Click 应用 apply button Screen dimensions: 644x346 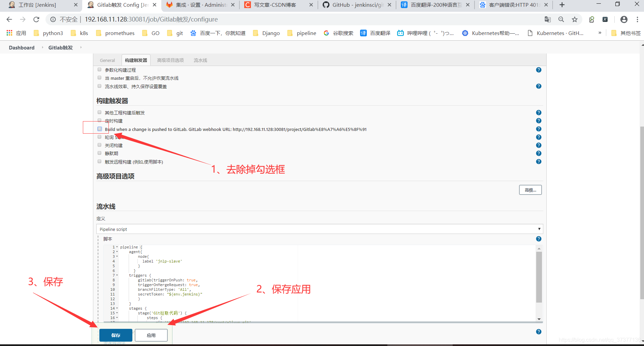click(x=151, y=335)
